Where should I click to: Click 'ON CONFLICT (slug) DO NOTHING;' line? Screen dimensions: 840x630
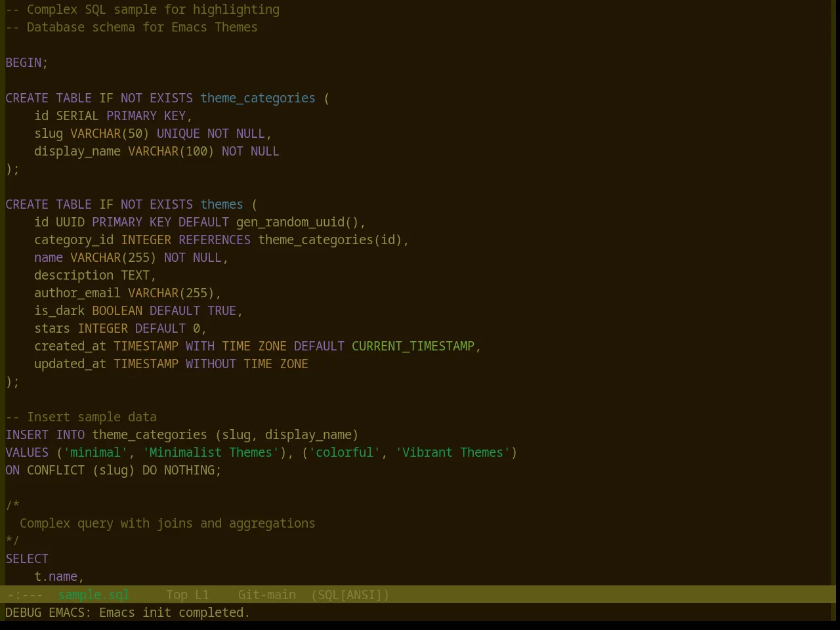point(114,470)
